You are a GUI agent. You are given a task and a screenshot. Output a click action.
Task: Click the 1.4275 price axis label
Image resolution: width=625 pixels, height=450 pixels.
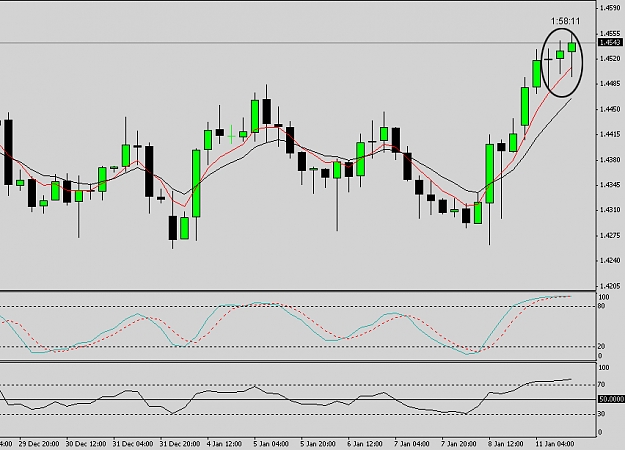[611, 235]
